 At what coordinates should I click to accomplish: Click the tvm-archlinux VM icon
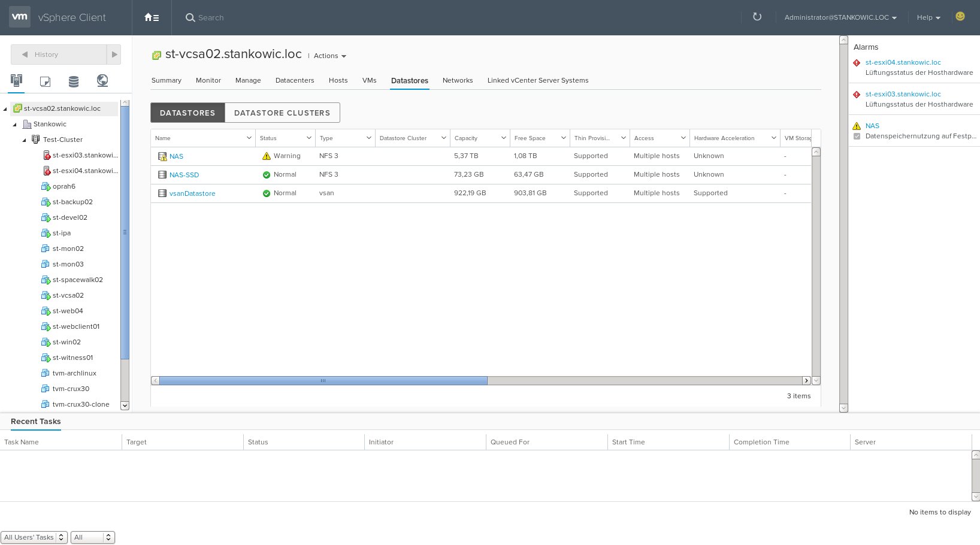click(45, 373)
